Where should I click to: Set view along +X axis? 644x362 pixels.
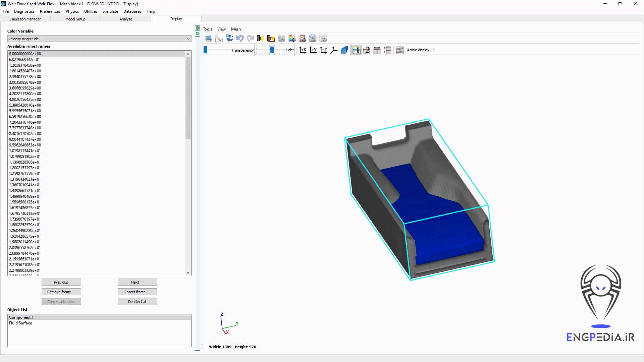[303, 50]
